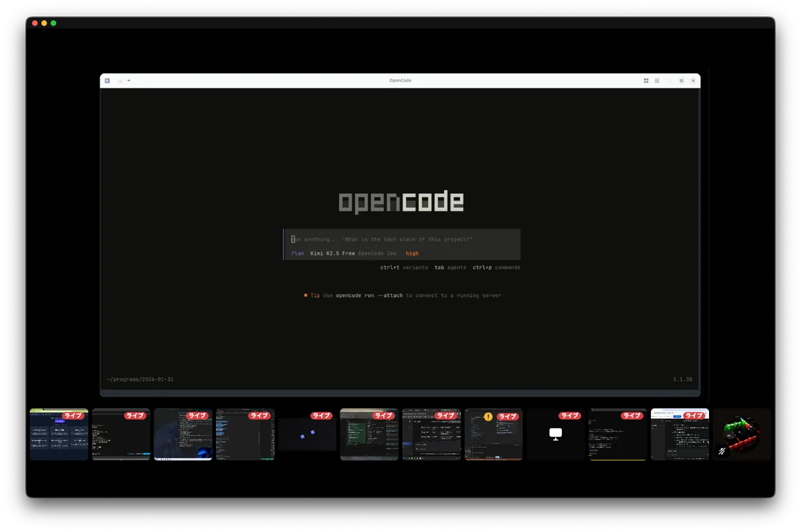The height and width of the screenshot is (532, 801).
Task: Click the 'ctrl+t variants' hint
Action: point(404,267)
